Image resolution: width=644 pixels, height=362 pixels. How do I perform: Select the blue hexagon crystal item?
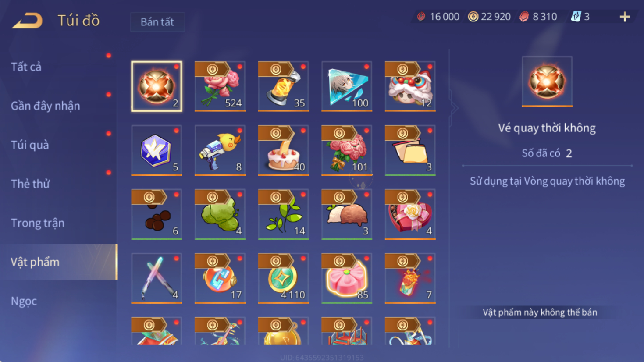157,150
